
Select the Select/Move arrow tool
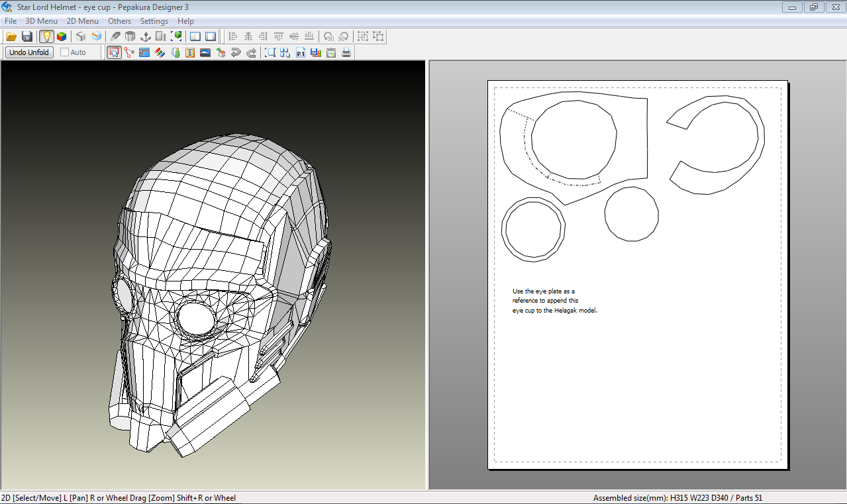(114, 52)
